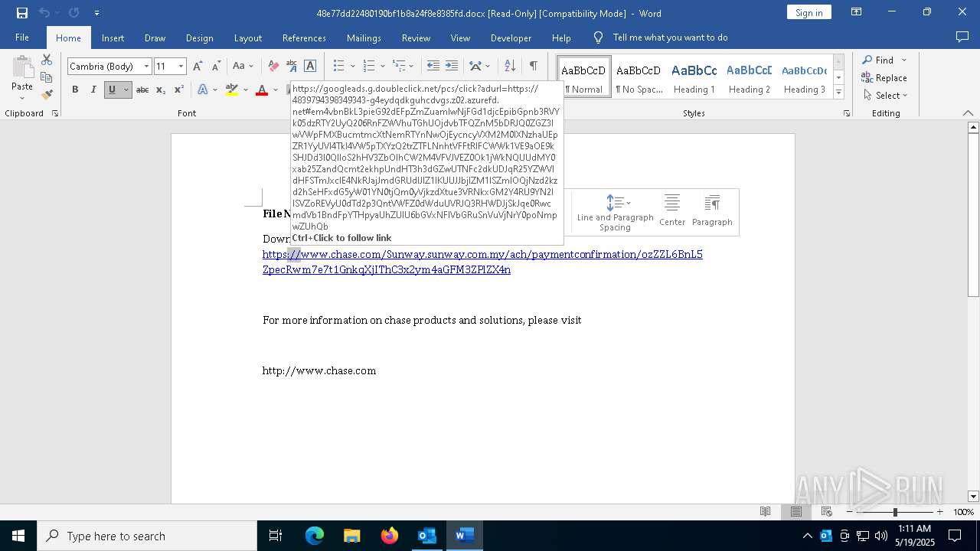Open Outlook from the taskbar

(426, 536)
